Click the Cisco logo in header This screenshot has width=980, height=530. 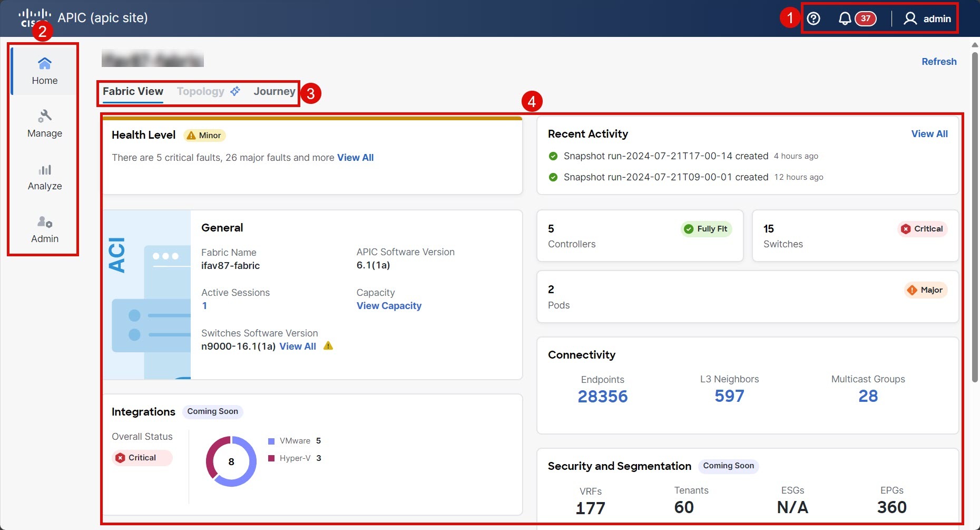tap(35, 17)
